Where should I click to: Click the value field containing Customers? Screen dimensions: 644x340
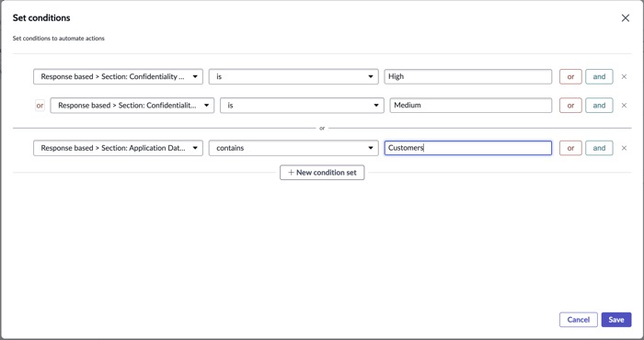click(x=467, y=148)
